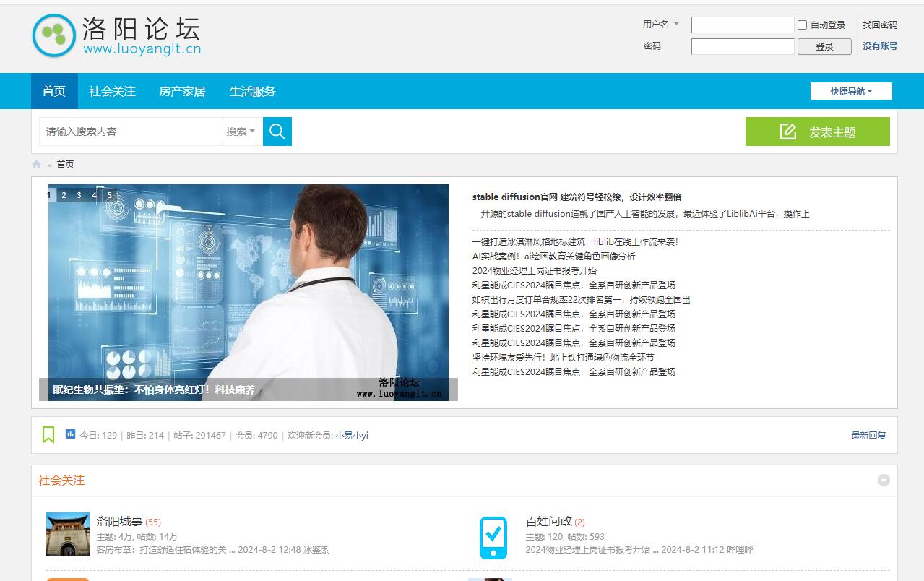Click the blue statistics chart icon

[x=70, y=434]
